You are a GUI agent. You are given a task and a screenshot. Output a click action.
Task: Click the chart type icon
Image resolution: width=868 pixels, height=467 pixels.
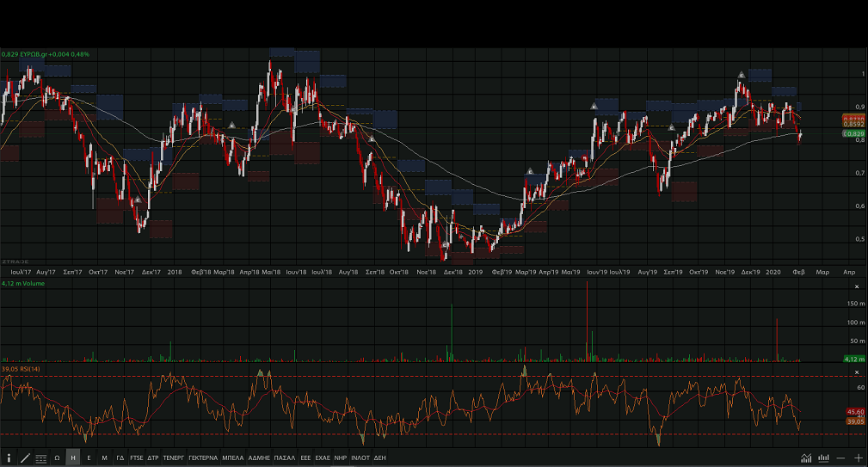[806, 458]
